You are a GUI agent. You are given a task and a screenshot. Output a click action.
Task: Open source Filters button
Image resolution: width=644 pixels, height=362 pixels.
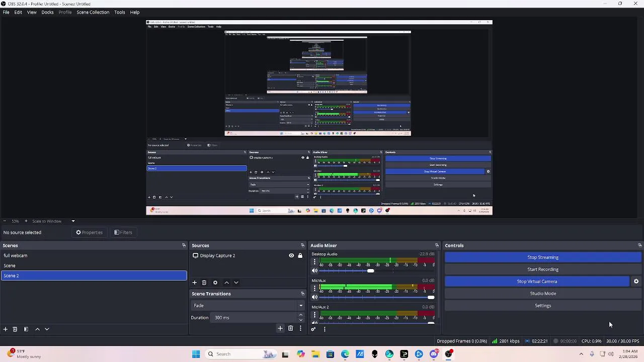pyautogui.click(x=123, y=232)
